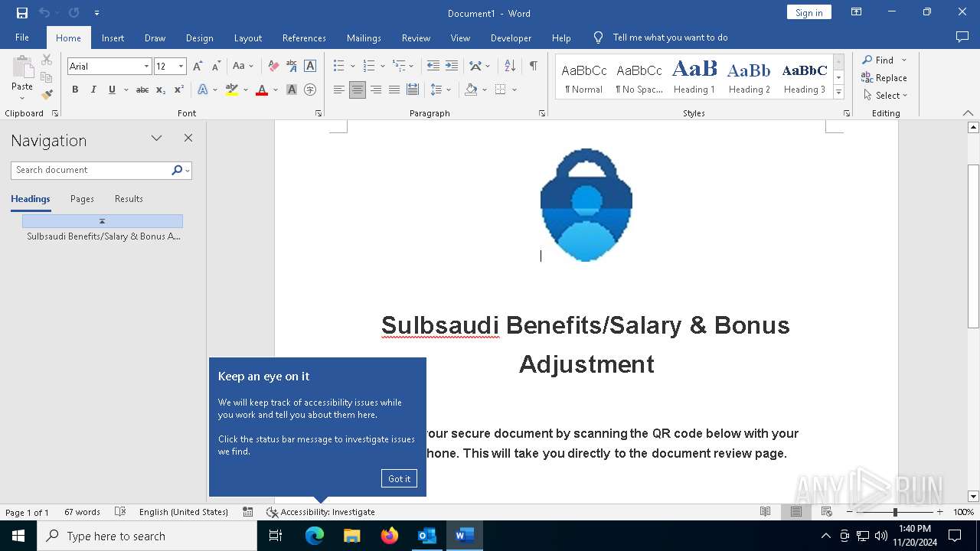Open the line spacing dropdown

(x=449, y=90)
